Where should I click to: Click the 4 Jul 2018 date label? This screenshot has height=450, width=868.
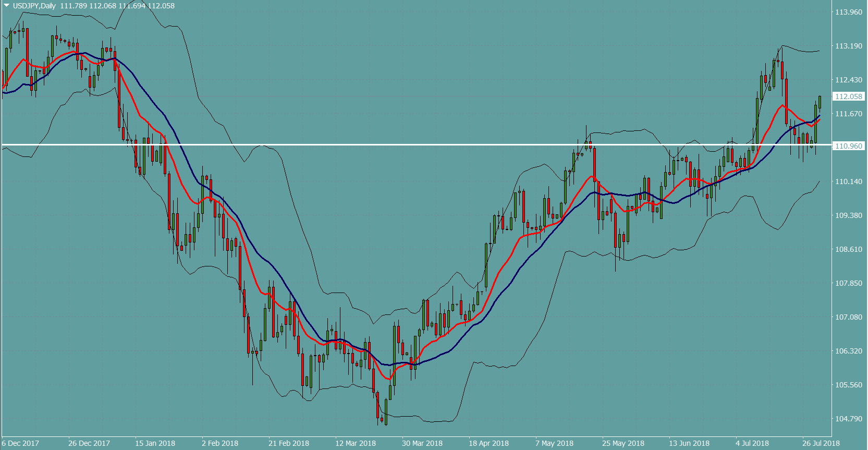[x=752, y=443]
